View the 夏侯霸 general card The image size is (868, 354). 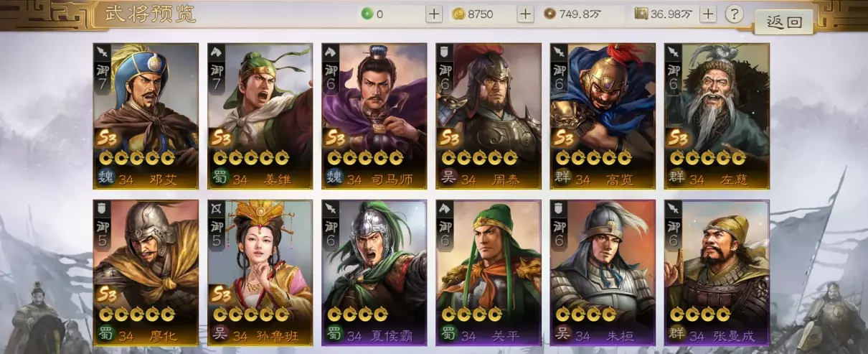tap(374, 273)
